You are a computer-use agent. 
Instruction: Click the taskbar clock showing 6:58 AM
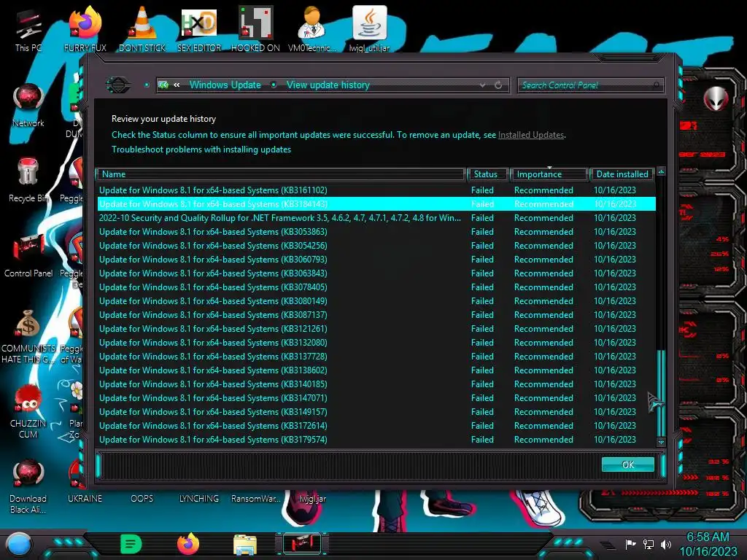708,544
